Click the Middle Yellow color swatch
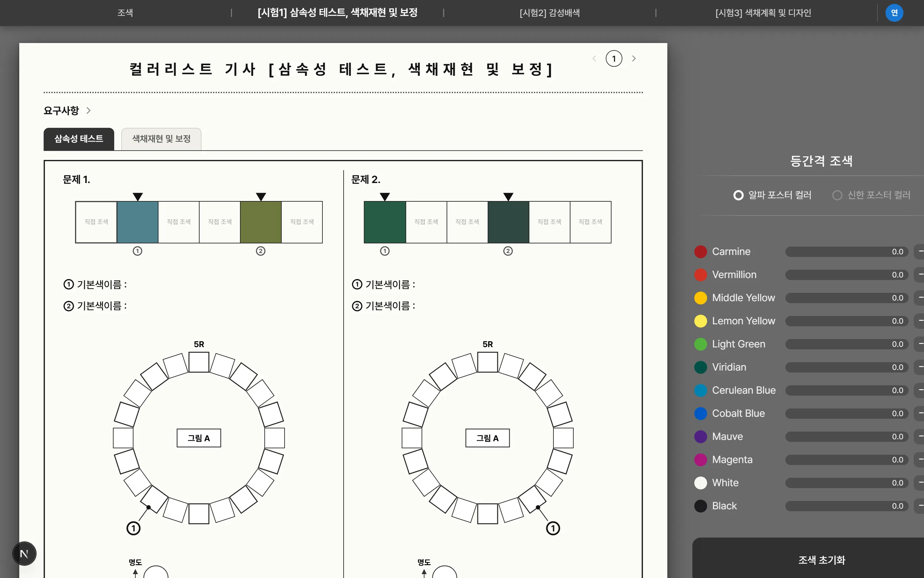The image size is (924, 578). [x=701, y=298]
